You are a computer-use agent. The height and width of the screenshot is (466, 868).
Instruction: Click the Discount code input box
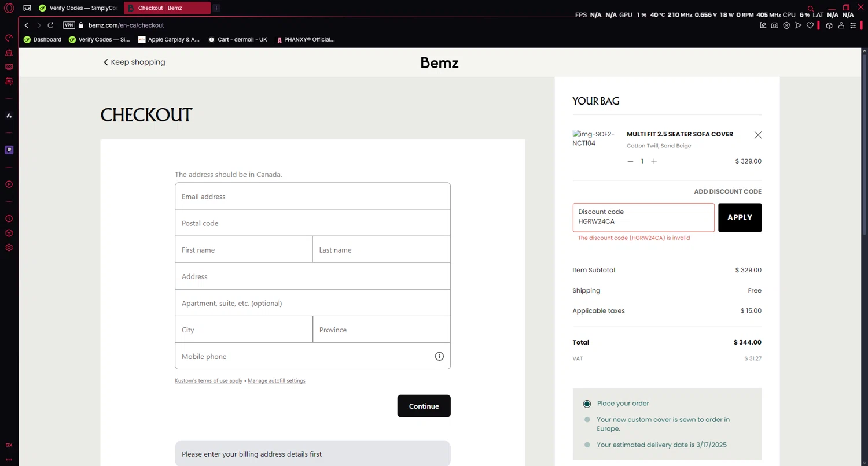coord(643,217)
